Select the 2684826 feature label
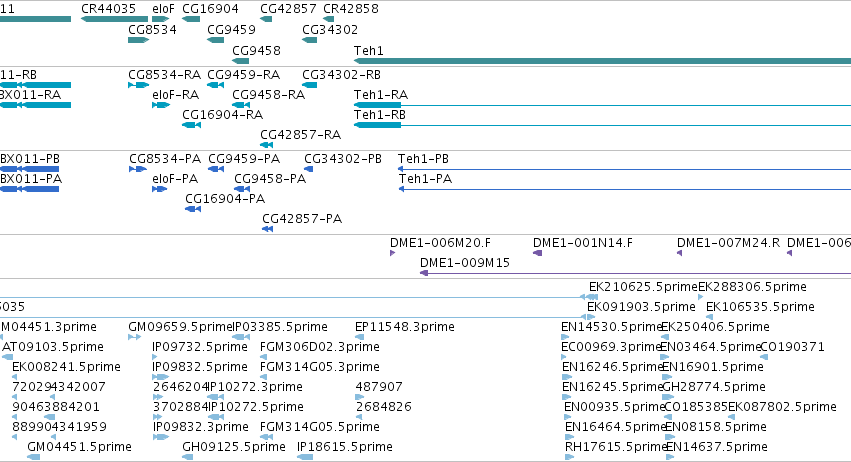The width and height of the screenshot is (851, 462). [384, 407]
